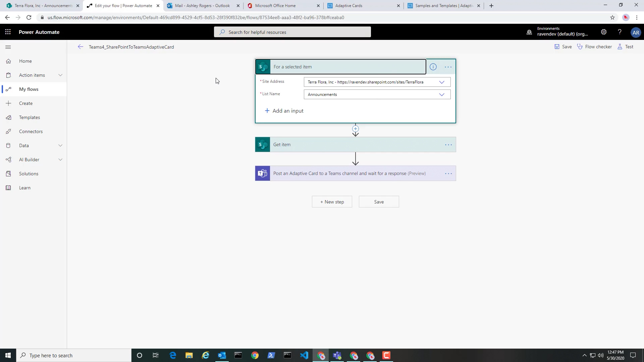The image size is (644, 362).
Task: Click the Environments picker icon
Action: point(529,32)
